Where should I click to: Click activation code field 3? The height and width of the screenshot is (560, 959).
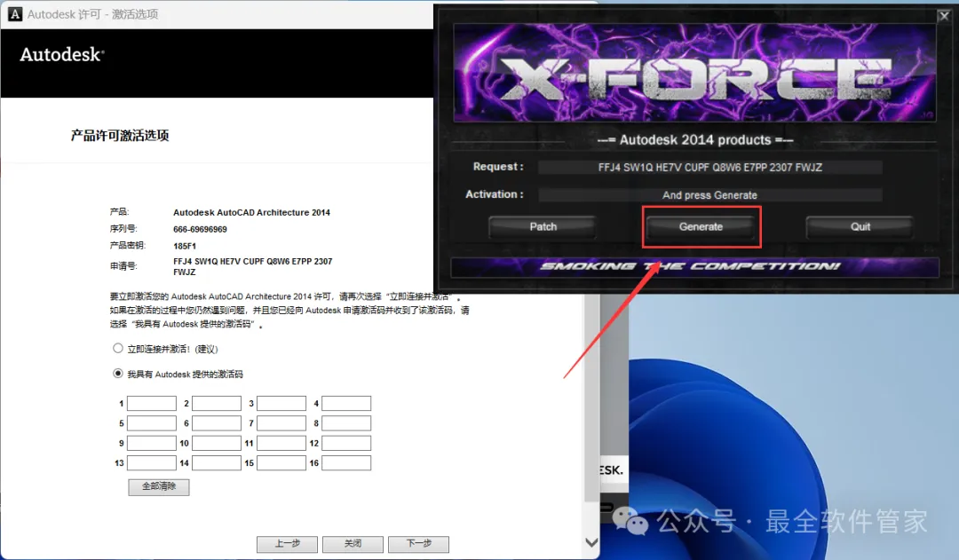pos(281,404)
